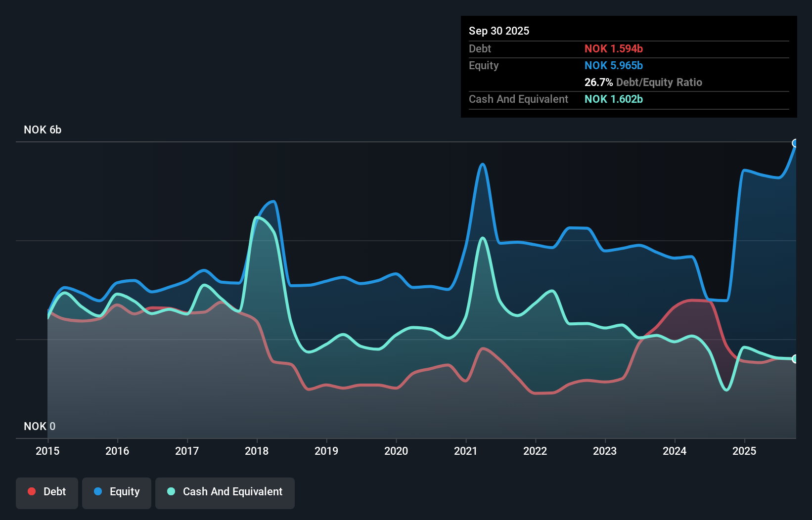
Task: Click the red Debt legend dot
Action: [32, 491]
